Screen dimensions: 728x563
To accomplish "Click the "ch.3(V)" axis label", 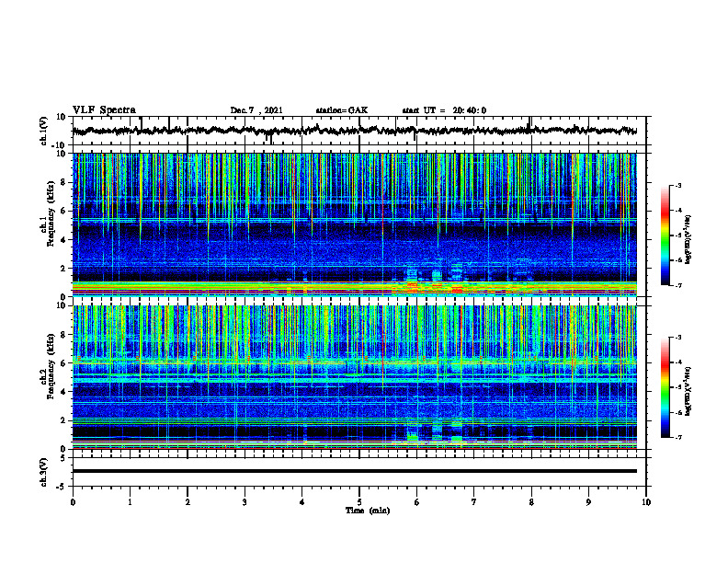I will [x=43, y=473].
